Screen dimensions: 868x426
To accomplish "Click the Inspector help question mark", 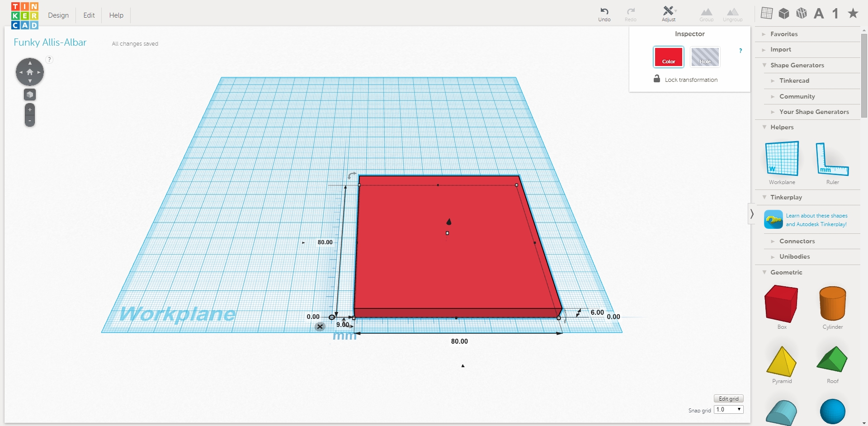I will (741, 51).
